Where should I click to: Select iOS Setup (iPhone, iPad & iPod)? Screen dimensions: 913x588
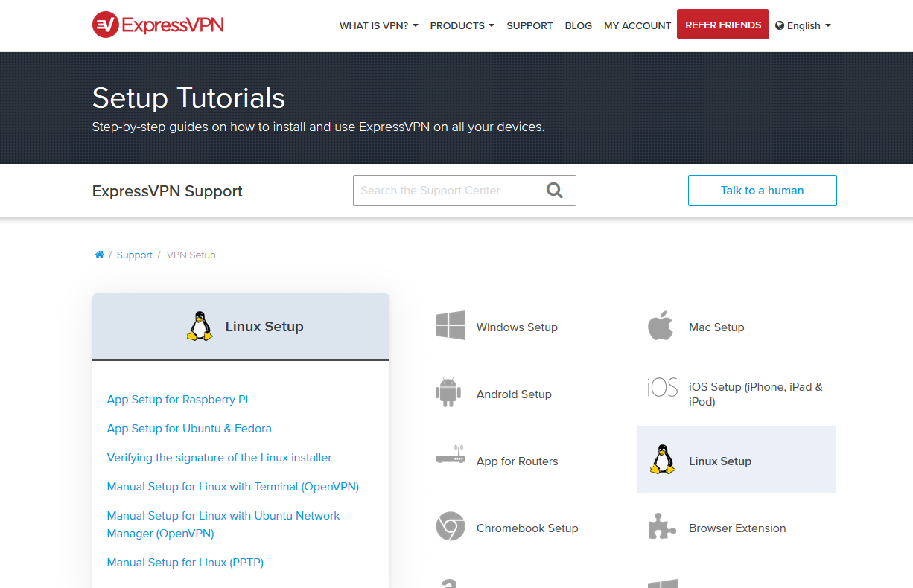click(737, 393)
